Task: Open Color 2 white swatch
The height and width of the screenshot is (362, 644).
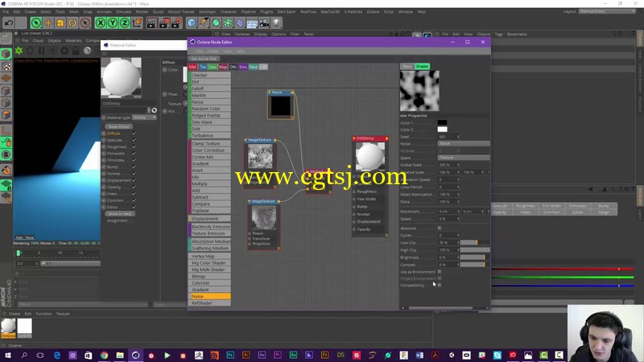Action: pos(442,130)
